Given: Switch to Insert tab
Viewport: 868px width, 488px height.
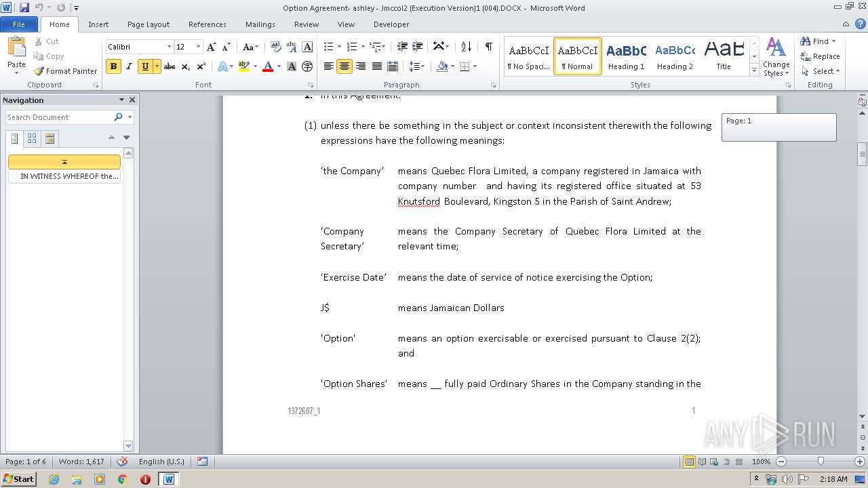Looking at the screenshot, I should coord(98,24).
